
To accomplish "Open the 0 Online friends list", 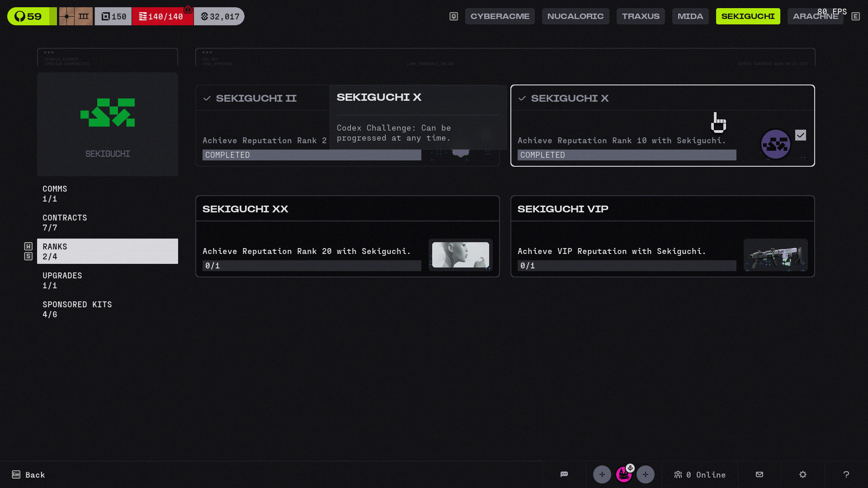I will coord(700,474).
